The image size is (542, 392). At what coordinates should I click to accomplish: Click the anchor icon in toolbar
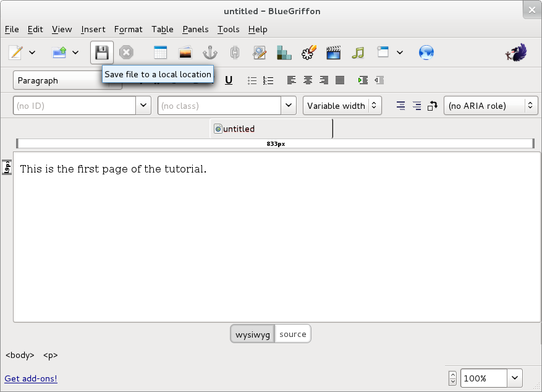click(210, 53)
